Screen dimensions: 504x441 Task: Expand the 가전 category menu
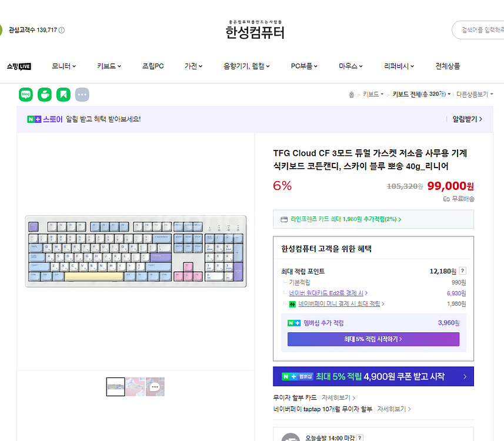click(193, 66)
